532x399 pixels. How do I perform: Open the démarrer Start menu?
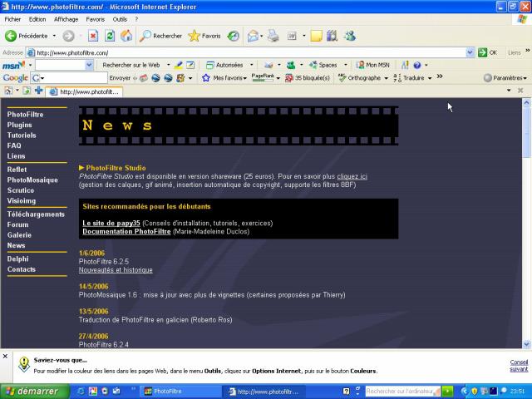(34, 392)
